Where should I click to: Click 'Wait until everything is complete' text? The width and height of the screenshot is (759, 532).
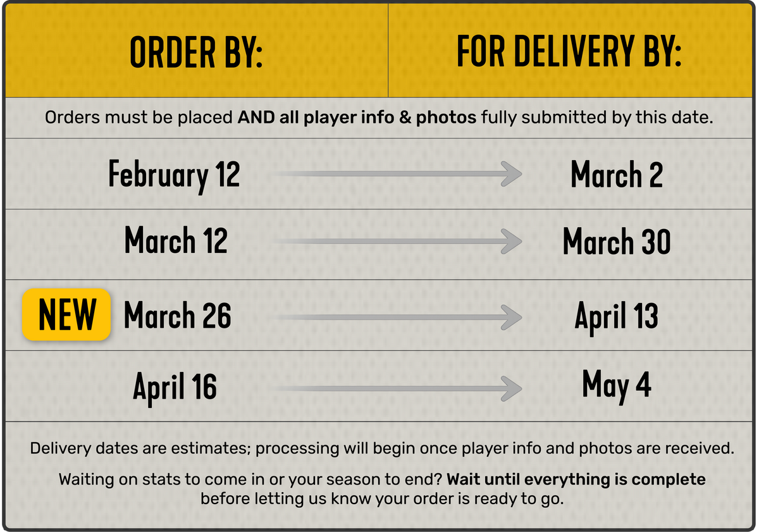pyautogui.click(x=576, y=479)
